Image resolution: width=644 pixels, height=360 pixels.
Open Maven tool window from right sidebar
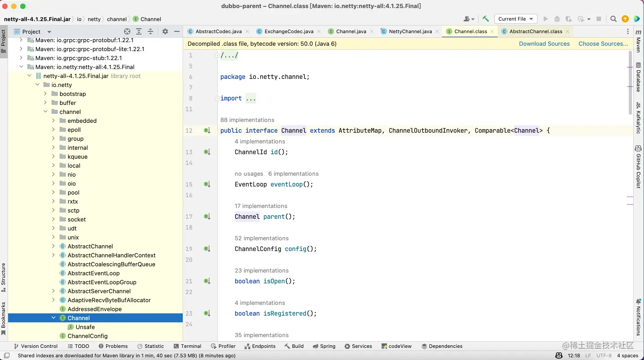tap(639, 41)
